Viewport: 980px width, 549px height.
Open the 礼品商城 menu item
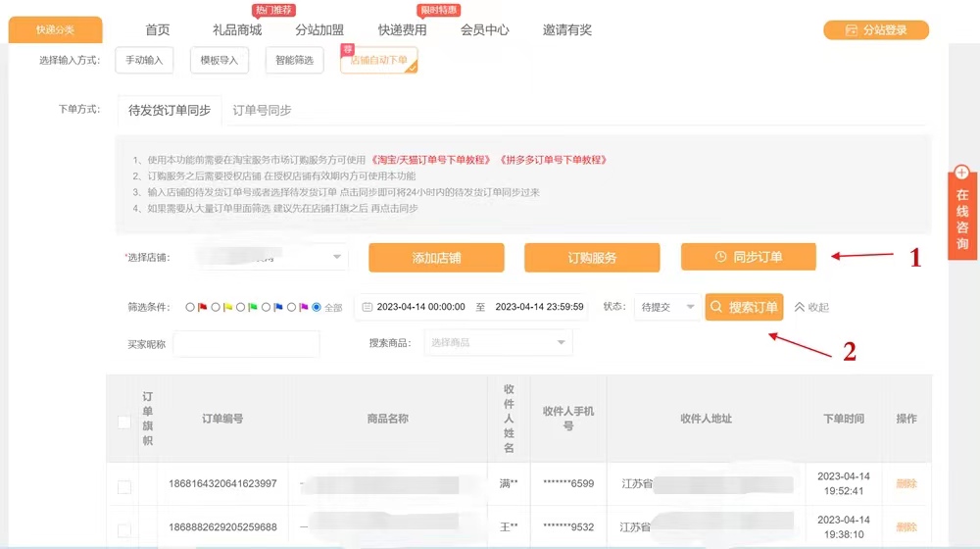pyautogui.click(x=237, y=30)
